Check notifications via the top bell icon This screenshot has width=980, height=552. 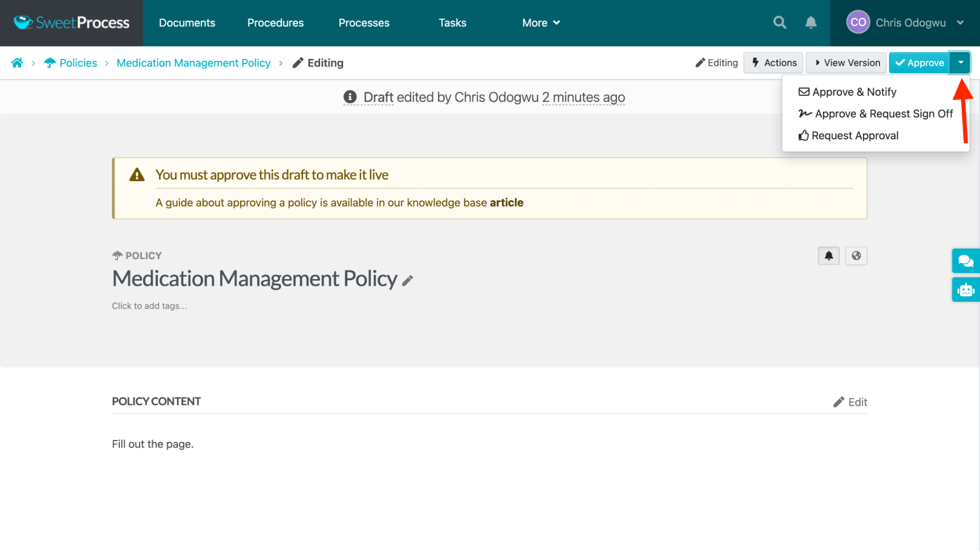pos(811,22)
